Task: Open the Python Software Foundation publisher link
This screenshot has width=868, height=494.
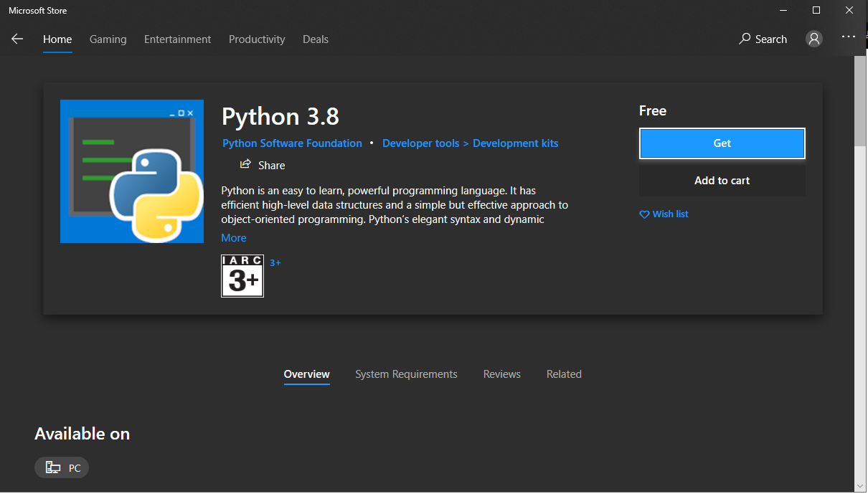Action: click(292, 143)
